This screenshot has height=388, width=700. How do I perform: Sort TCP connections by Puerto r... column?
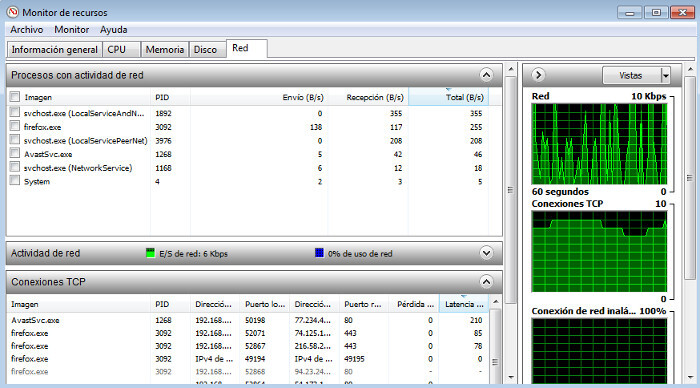coord(364,304)
